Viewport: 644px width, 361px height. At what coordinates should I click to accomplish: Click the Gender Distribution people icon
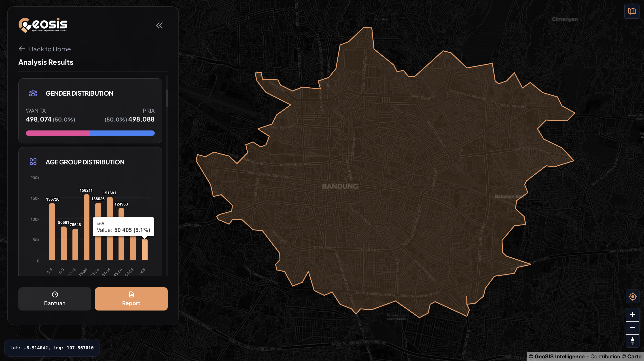click(x=33, y=93)
